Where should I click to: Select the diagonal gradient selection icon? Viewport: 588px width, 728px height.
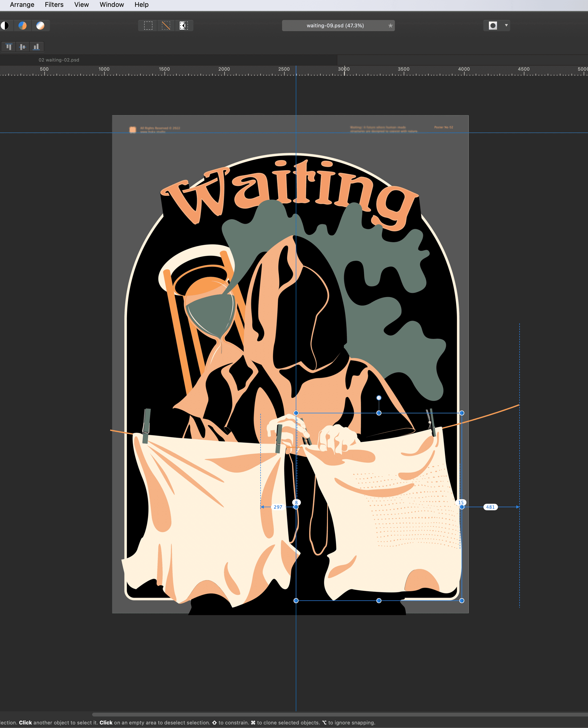point(166,25)
